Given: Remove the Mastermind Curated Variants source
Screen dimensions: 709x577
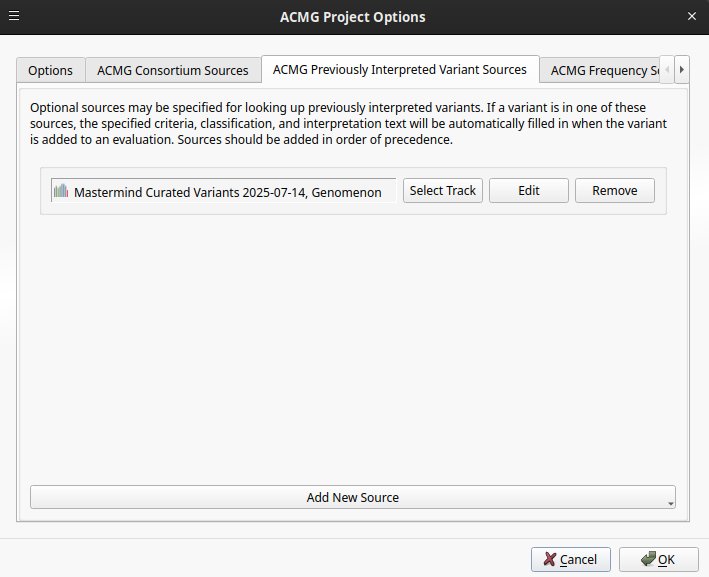Looking at the screenshot, I should 614,191.
